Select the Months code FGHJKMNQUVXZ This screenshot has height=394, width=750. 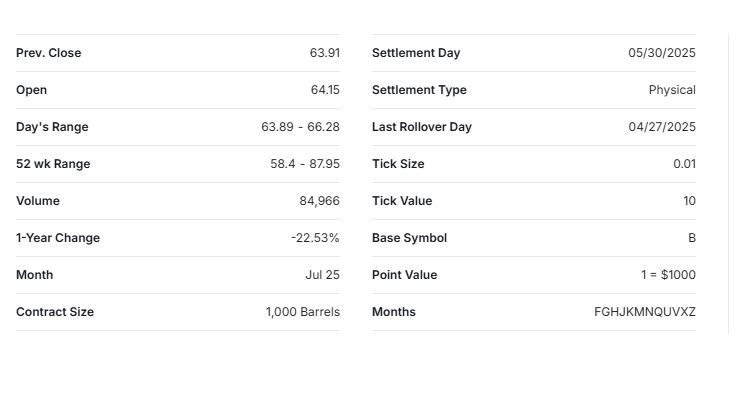(645, 312)
